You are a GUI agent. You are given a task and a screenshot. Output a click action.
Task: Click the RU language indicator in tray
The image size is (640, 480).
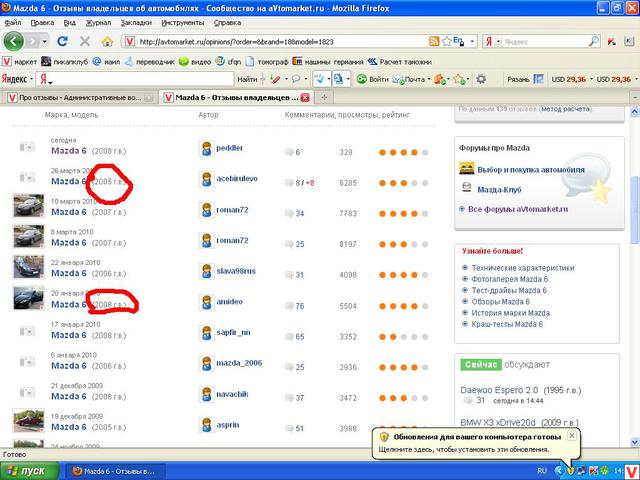tap(542, 471)
